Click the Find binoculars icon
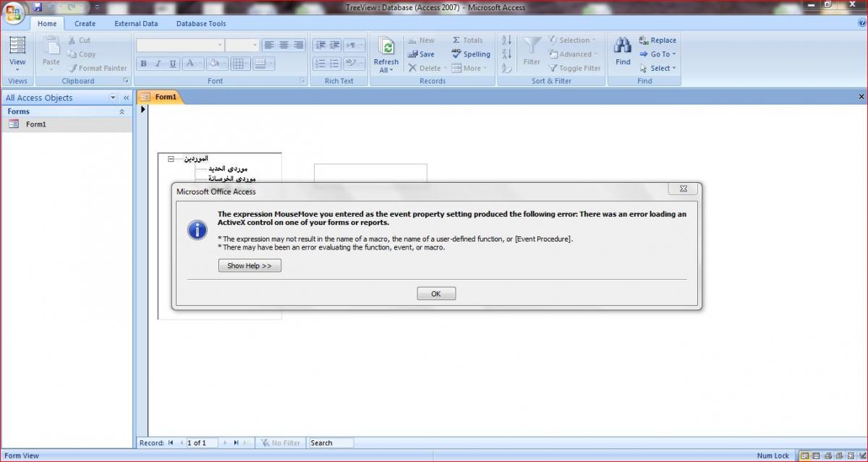Viewport: 868px width, 462px height. 623,46
